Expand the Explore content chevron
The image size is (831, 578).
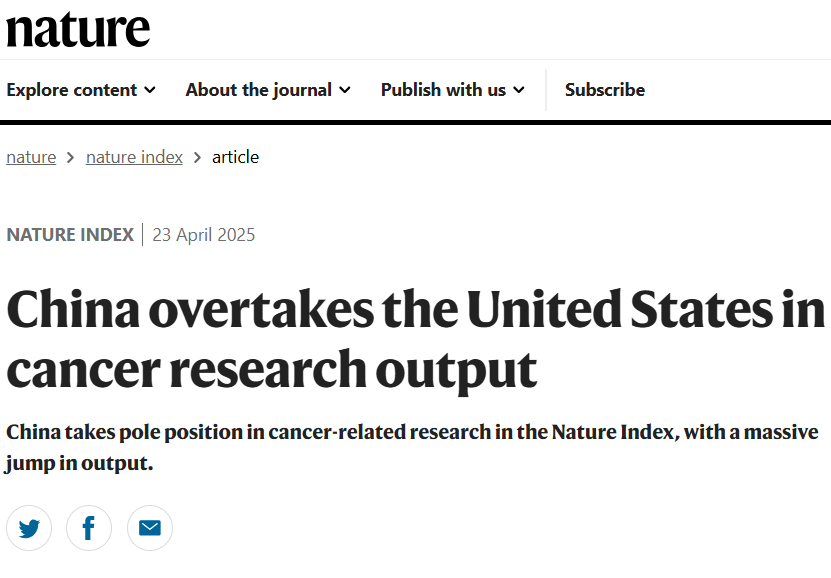150,90
